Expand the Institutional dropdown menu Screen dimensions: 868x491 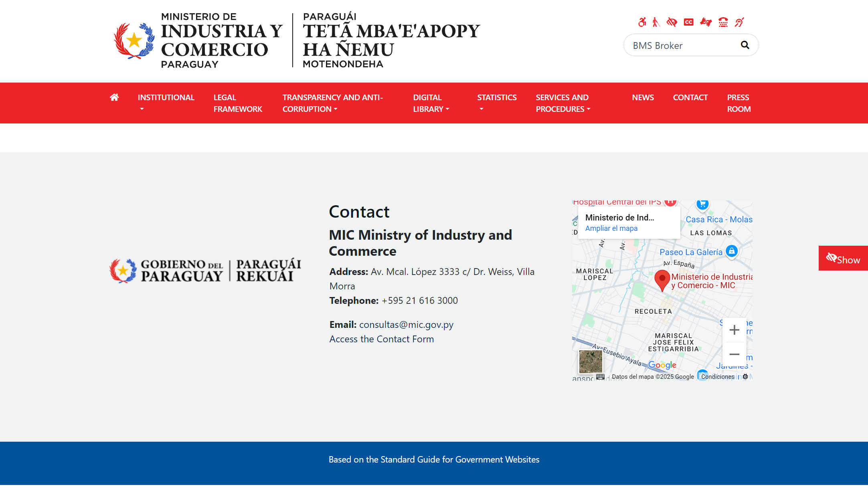(166, 103)
